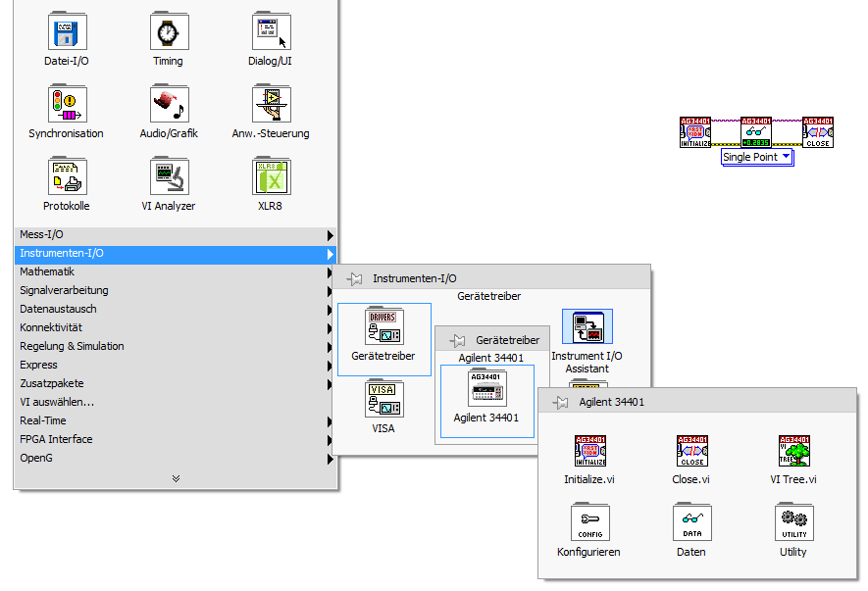Select the Konnektivität menu entry
Image resolution: width=868 pixels, height=591 pixels.
click(x=175, y=328)
